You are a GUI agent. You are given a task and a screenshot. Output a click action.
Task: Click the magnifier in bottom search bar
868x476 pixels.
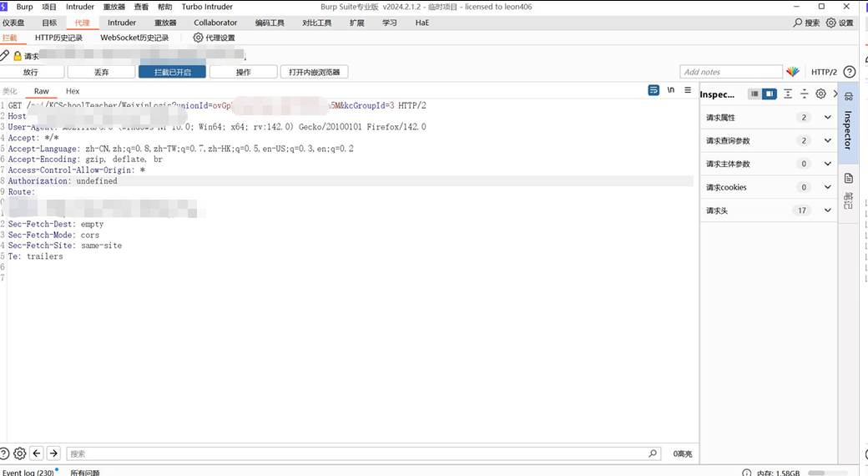(x=654, y=453)
